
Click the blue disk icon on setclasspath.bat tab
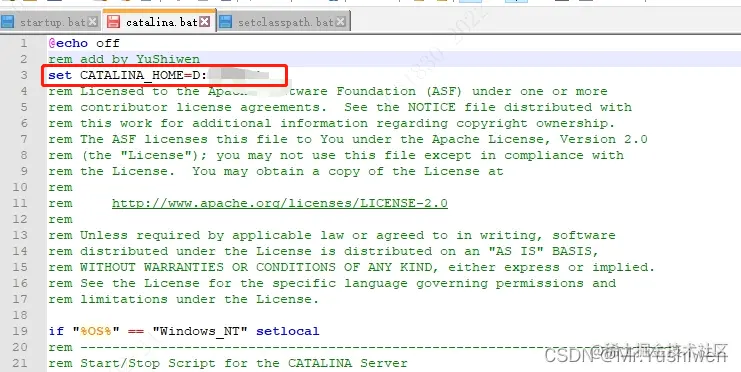225,22
